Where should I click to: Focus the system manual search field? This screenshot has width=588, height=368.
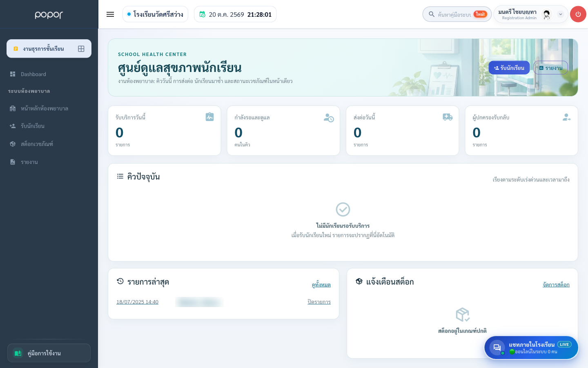point(457,14)
